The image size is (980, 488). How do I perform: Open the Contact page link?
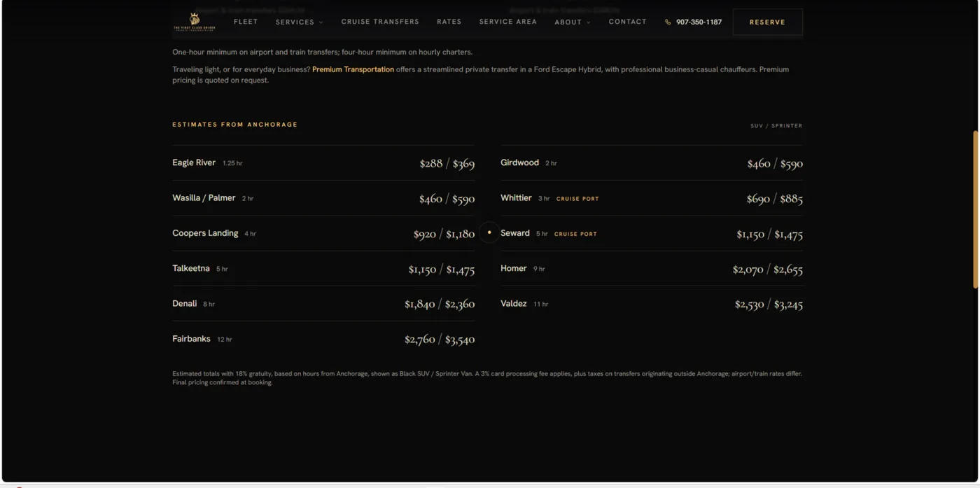628,22
